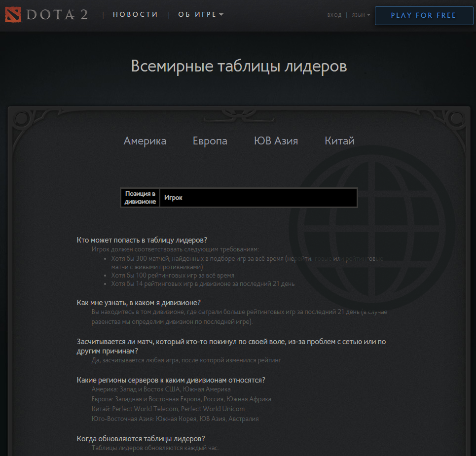This screenshot has width=476, height=456.
Task: Click the 'Позиция в дивизионе' column header
Action: [140, 197]
